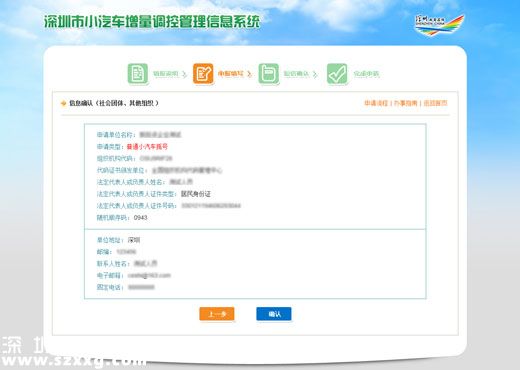Open the 办事指南 guide link
Screen dimensions: 520x370
coord(405,103)
